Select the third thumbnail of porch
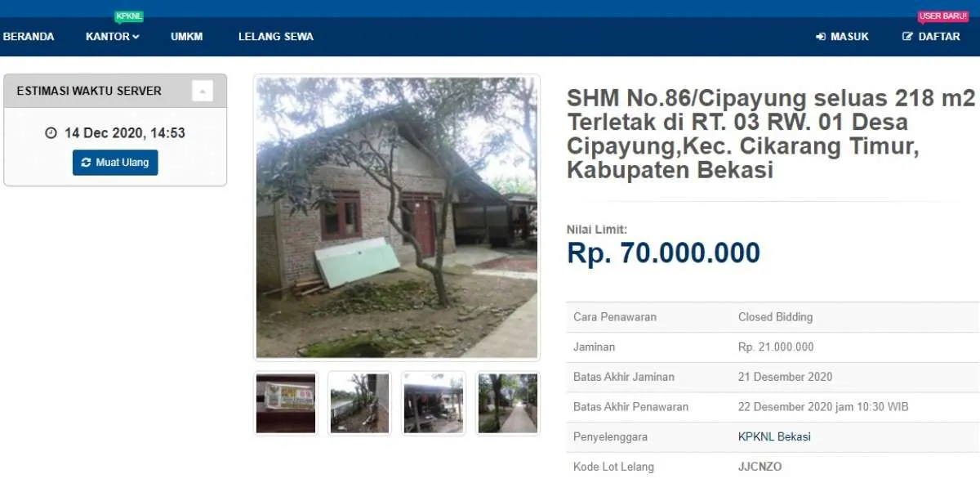The width and height of the screenshot is (980, 492). pos(434,403)
